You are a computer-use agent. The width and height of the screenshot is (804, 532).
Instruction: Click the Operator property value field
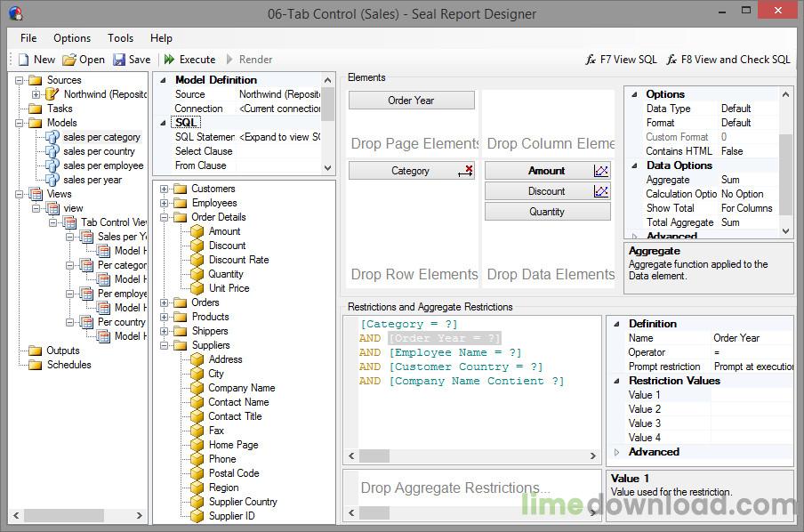pos(752,352)
